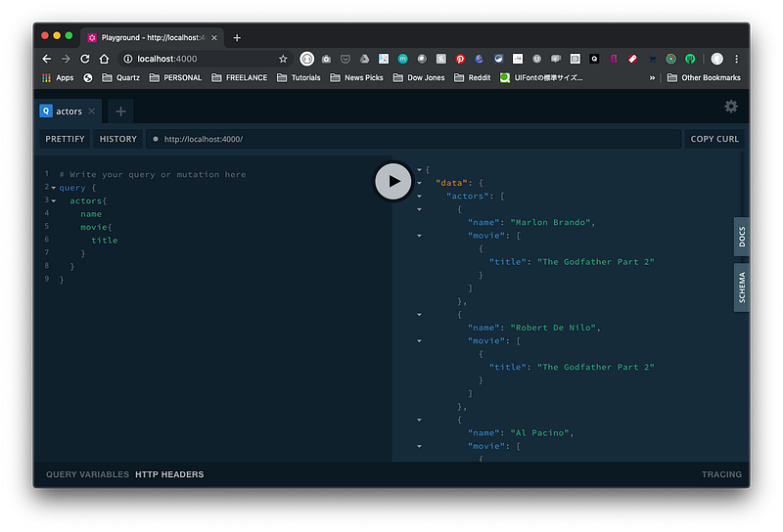Open the Tutorials bookmarks folder
The image size is (783, 532).
pyautogui.click(x=299, y=78)
